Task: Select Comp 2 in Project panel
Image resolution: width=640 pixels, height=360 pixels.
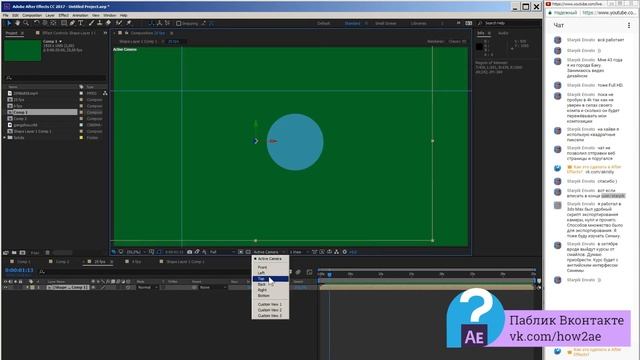Action: 20,119
